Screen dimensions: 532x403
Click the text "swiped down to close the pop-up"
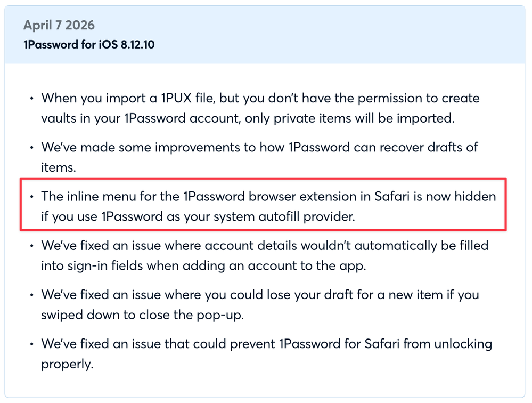click(142, 315)
